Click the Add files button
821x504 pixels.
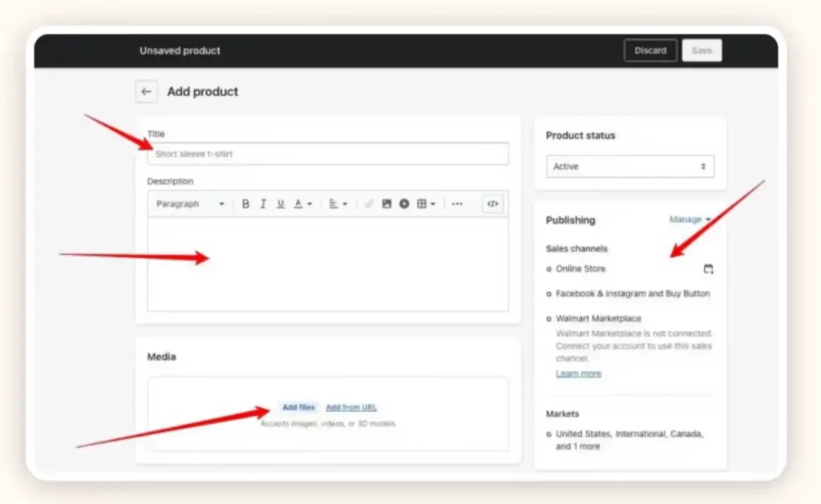pyautogui.click(x=298, y=408)
